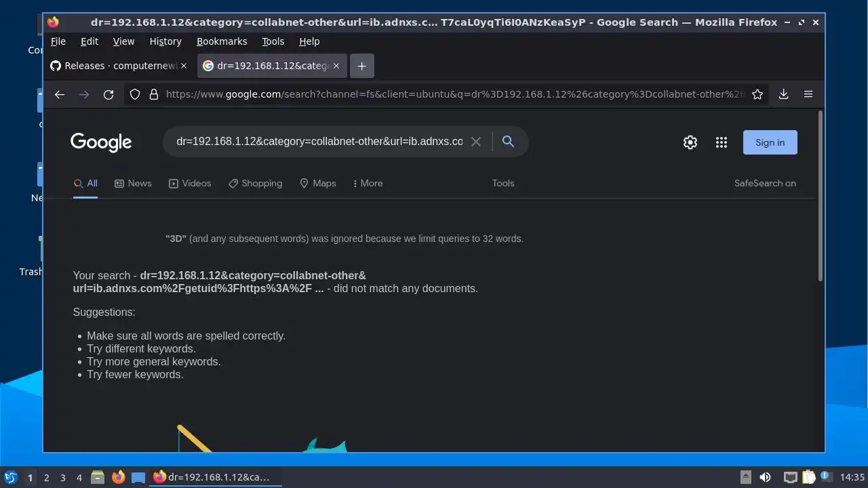Show site security info via padlock icon
868x488 pixels.
(154, 94)
